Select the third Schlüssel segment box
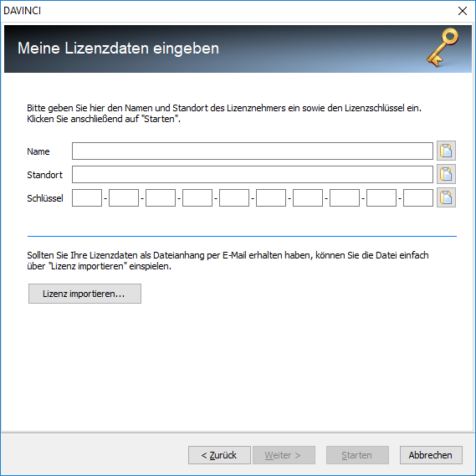The image size is (476, 476). pos(161,198)
